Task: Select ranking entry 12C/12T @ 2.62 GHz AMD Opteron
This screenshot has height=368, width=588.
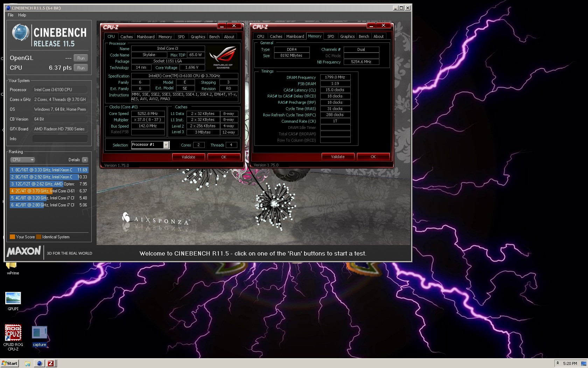Action: pyautogui.click(x=49, y=184)
